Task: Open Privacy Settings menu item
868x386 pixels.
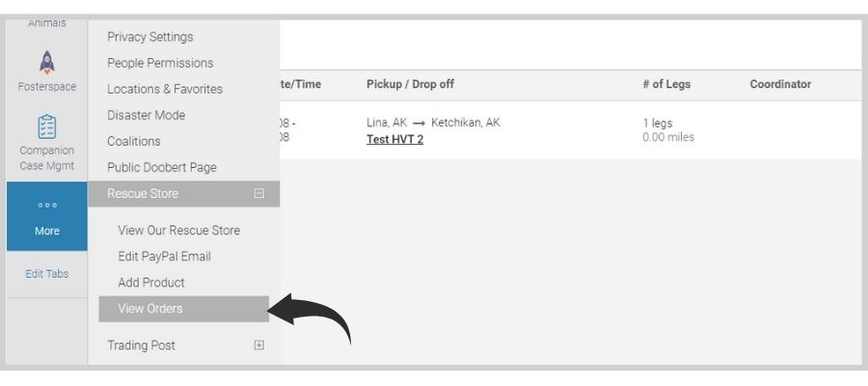Action: point(150,37)
